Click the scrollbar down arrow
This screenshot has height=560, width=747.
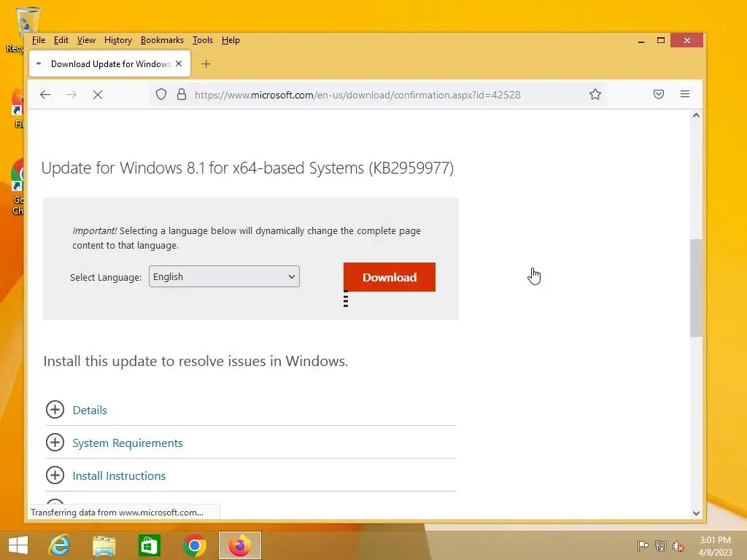pos(696,513)
